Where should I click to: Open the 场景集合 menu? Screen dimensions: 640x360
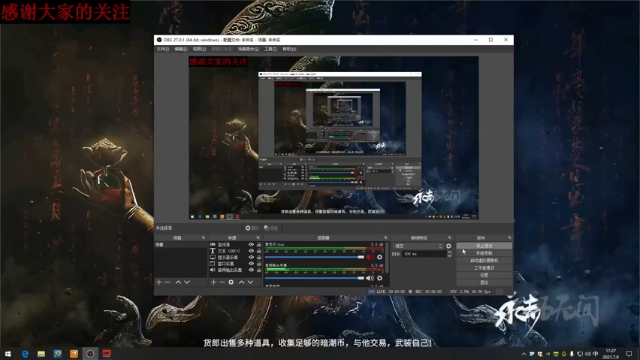248,49
